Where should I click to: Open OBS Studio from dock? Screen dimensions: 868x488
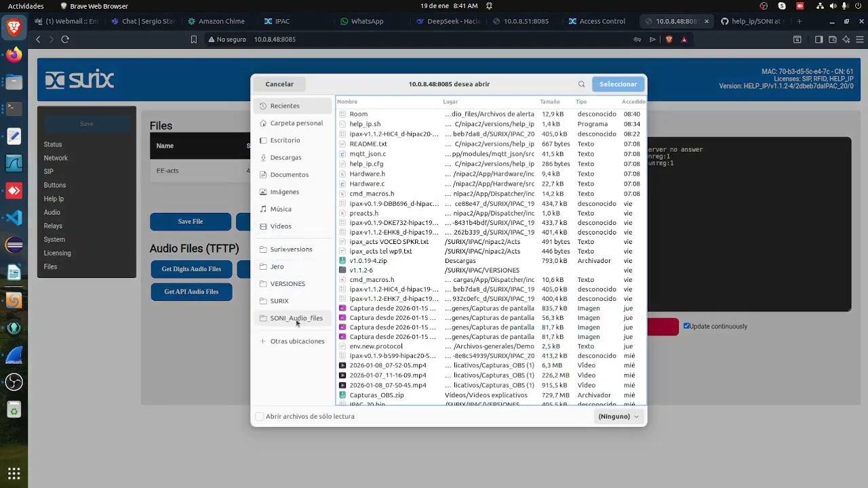point(14,382)
